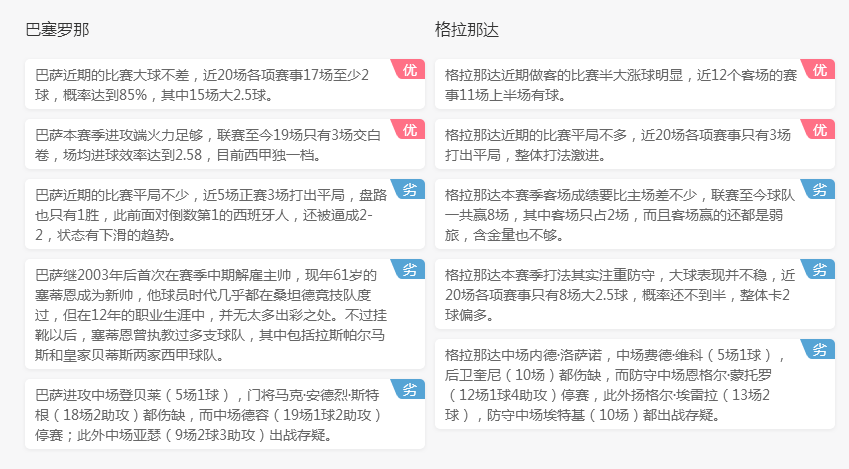The image size is (849, 469).
Task: Click the 劣 badge on the 内德·洛萨诺 injury card
Action: [819, 349]
